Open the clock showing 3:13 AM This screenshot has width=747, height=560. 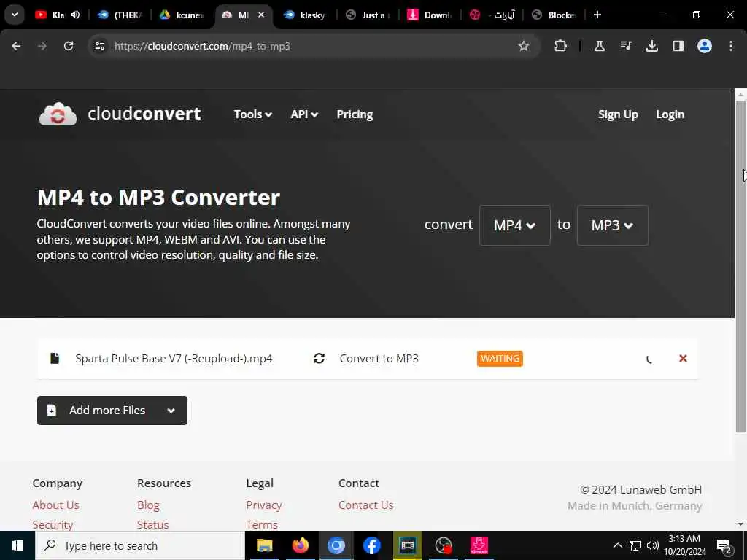685,545
